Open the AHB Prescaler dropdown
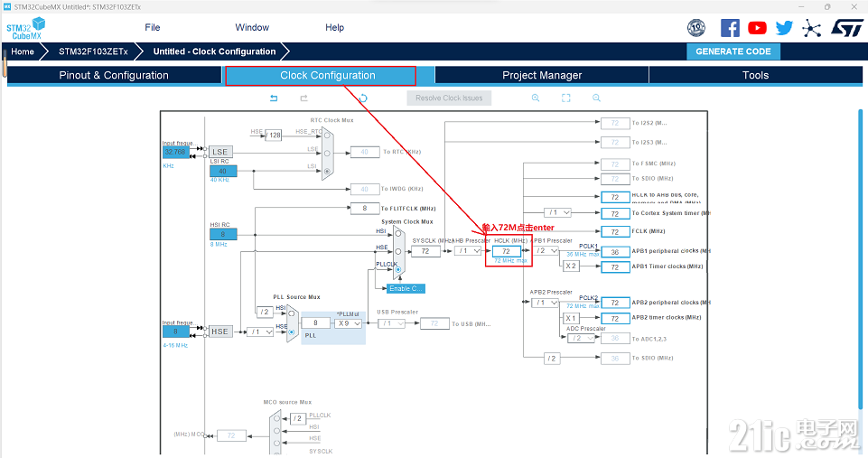 (x=468, y=251)
